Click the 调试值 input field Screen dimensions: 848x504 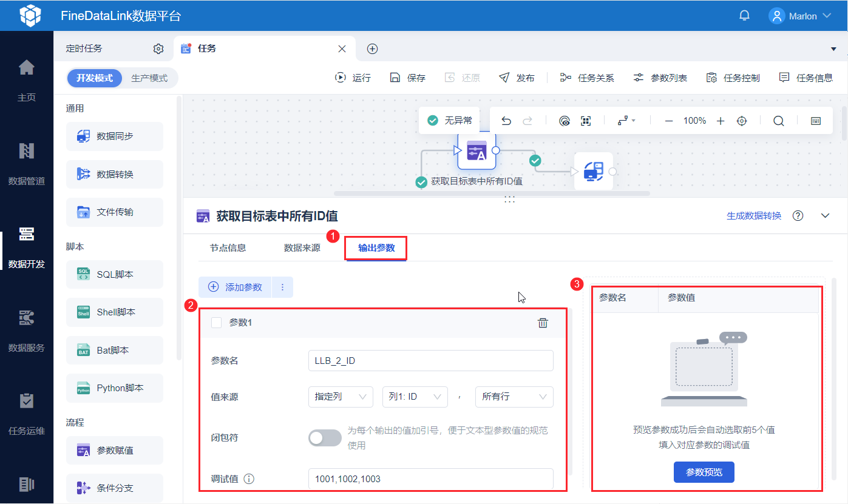coord(431,479)
